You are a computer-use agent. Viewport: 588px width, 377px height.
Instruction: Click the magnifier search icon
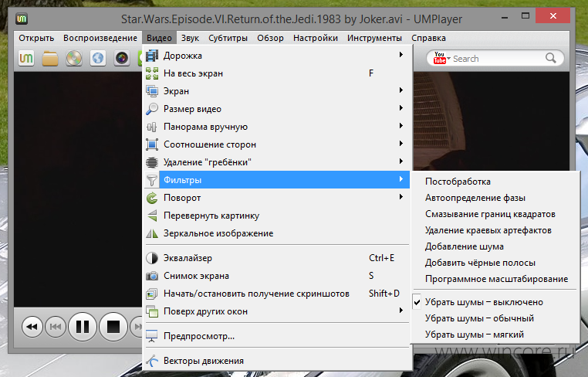tap(550, 58)
